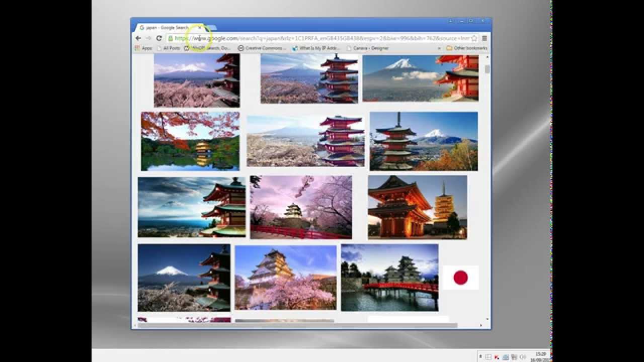
Task: Reload the page with the refresh icon
Action: [159, 38]
